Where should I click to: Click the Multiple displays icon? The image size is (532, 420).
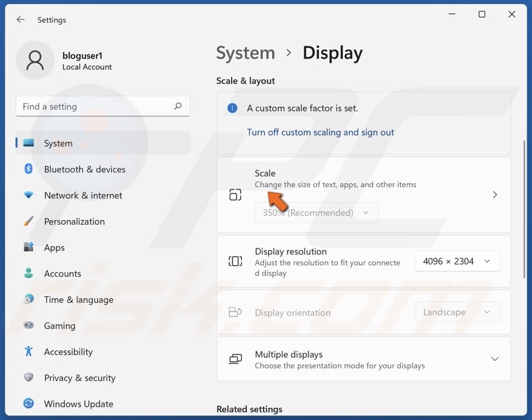[x=235, y=359]
